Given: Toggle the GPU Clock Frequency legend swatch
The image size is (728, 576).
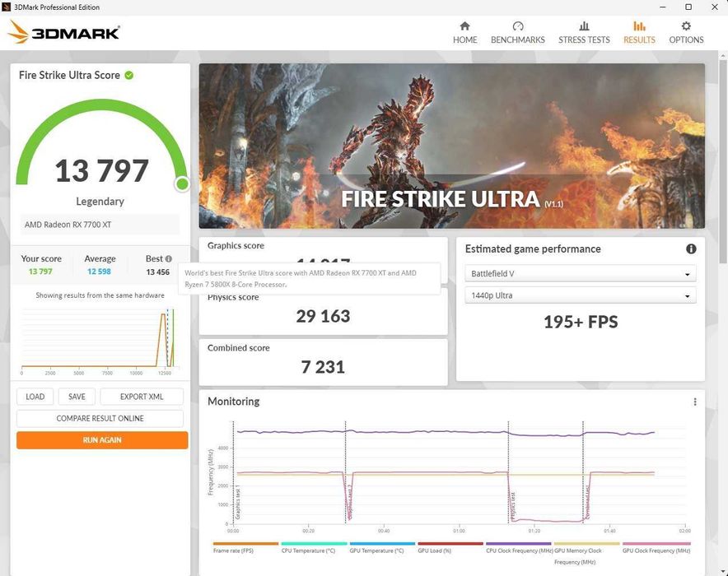Looking at the screenshot, I should (x=656, y=544).
